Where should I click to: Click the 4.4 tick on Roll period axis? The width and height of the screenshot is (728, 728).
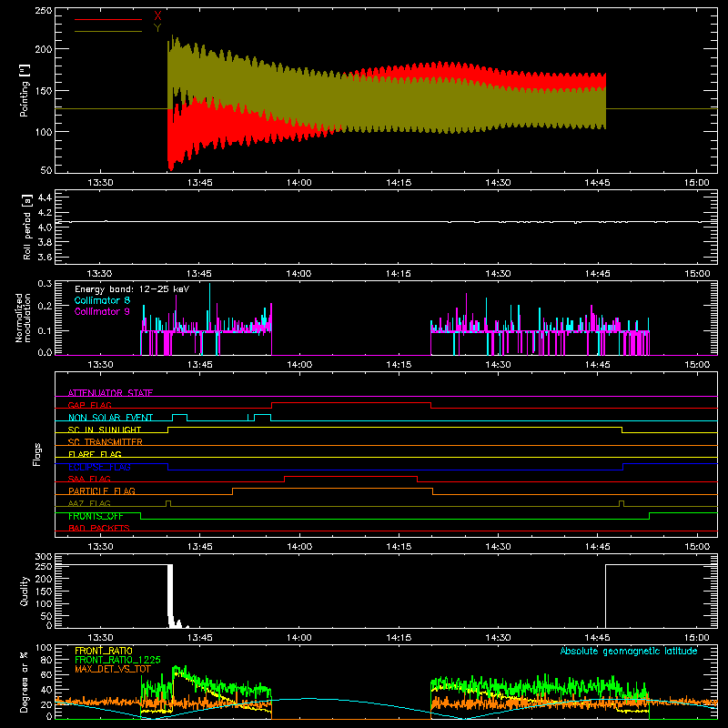[45, 197]
